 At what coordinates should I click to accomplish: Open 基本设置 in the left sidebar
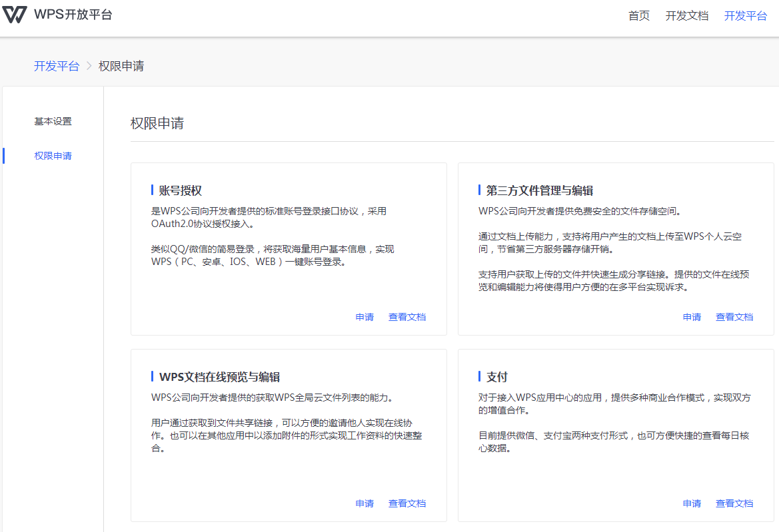click(53, 122)
